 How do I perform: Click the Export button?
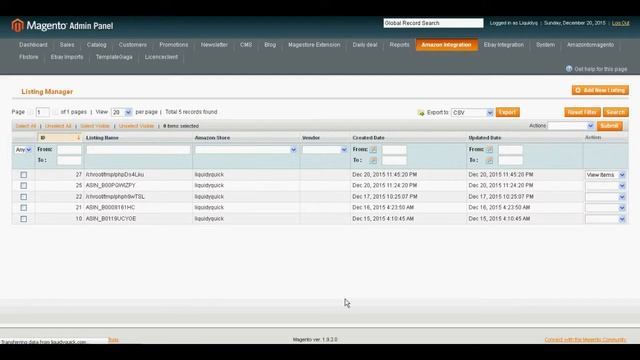coord(507,112)
